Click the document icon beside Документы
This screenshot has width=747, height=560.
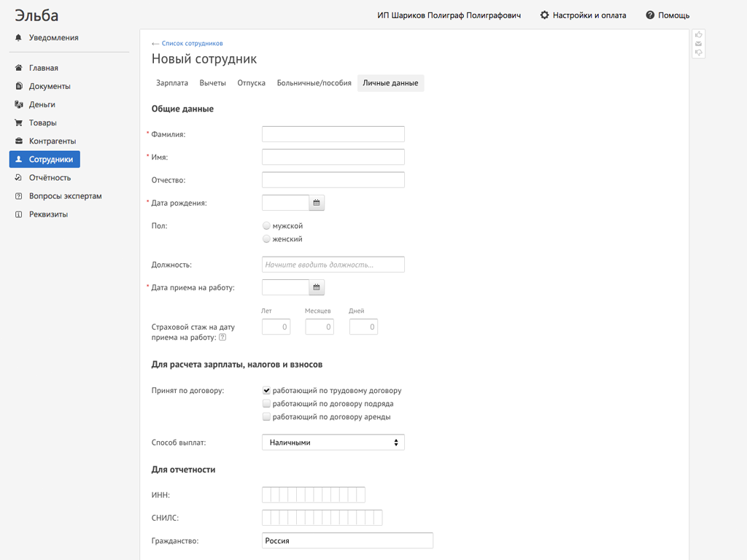(x=18, y=86)
